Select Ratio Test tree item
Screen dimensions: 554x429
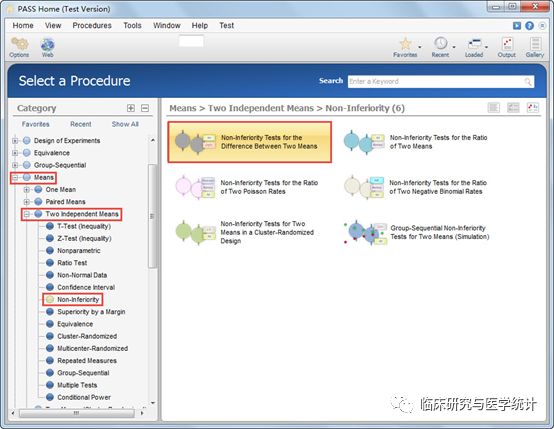72,263
